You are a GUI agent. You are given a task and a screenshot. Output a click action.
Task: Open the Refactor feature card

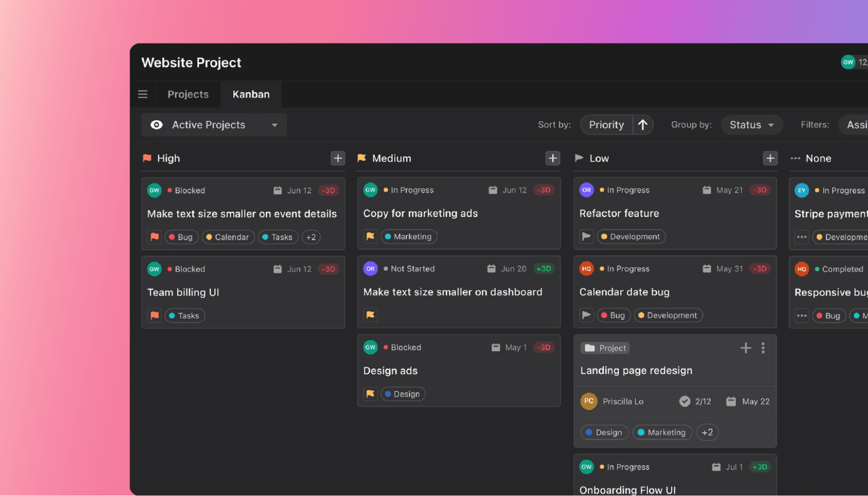point(619,214)
